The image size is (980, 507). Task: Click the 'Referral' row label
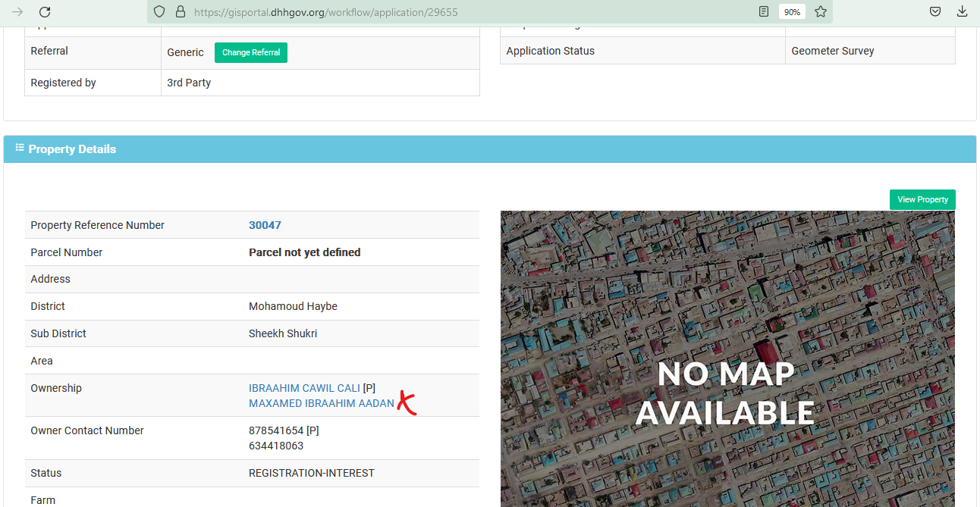point(49,51)
